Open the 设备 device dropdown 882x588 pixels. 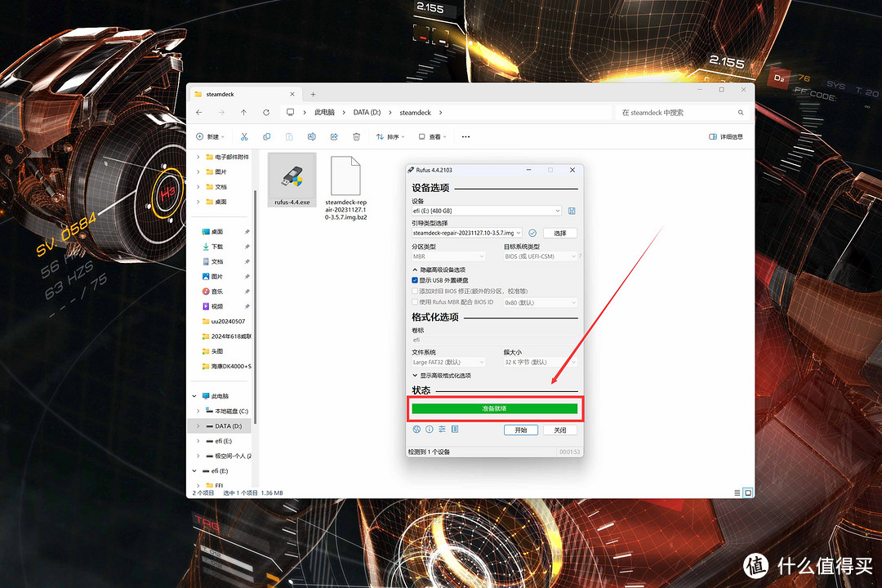tap(487, 211)
